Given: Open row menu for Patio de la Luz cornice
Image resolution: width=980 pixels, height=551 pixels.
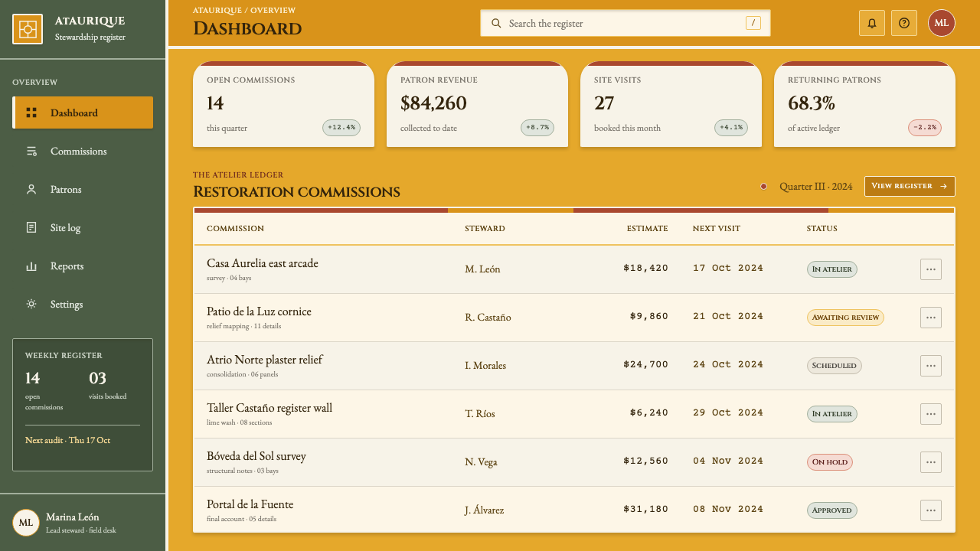Looking at the screenshot, I should 931,318.
